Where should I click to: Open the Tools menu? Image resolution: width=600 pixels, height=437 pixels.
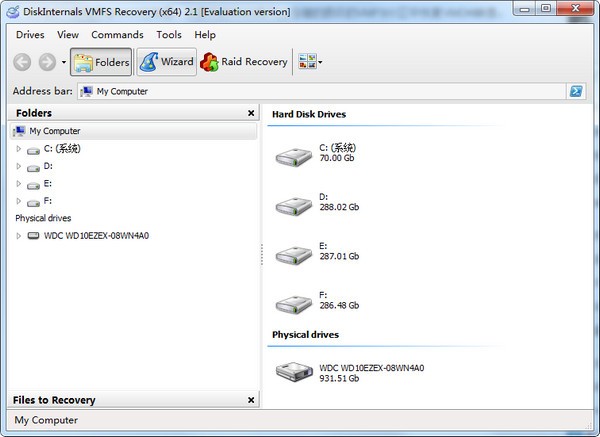tap(169, 35)
